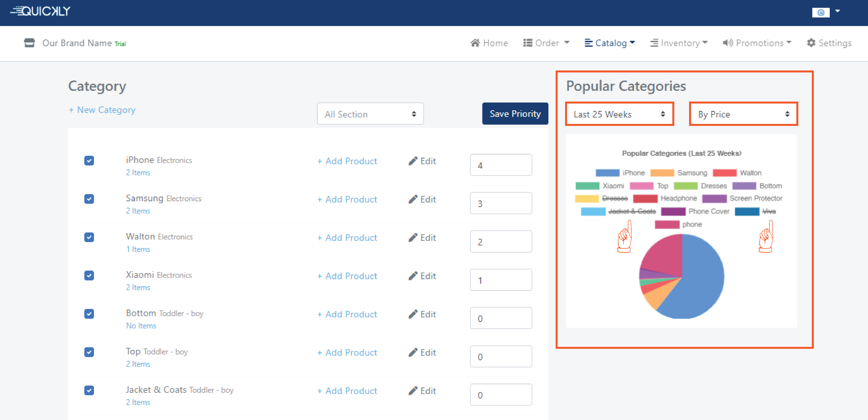Viewport: 868px width, 420px height.
Task: Click the Samsung priority input field
Action: coord(501,203)
